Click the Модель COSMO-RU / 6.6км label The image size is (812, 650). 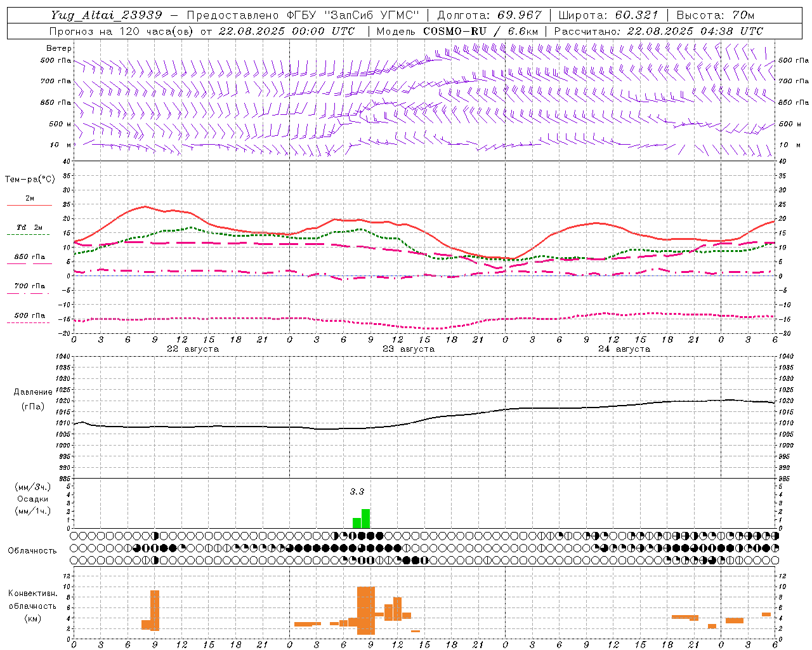(457, 31)
